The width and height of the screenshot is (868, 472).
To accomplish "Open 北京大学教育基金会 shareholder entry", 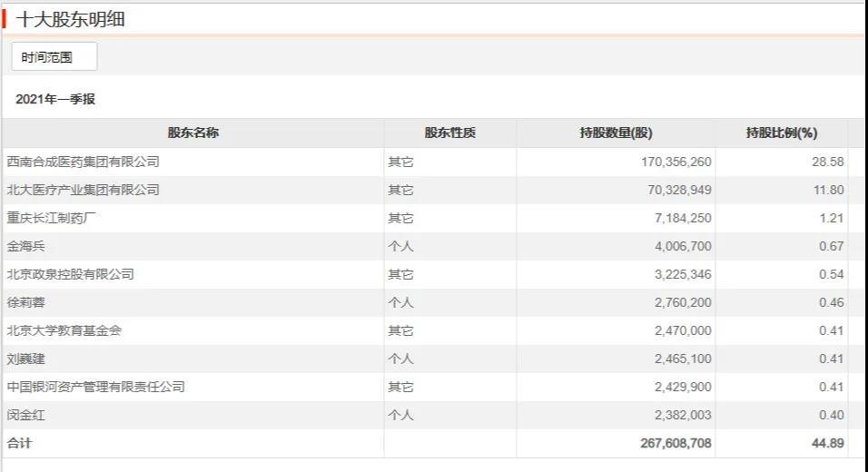I will point(64,331).
